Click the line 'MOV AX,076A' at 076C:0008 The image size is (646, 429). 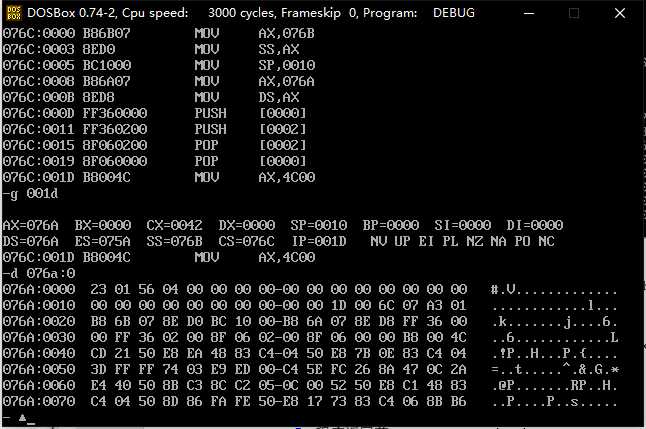click(159, 81)
